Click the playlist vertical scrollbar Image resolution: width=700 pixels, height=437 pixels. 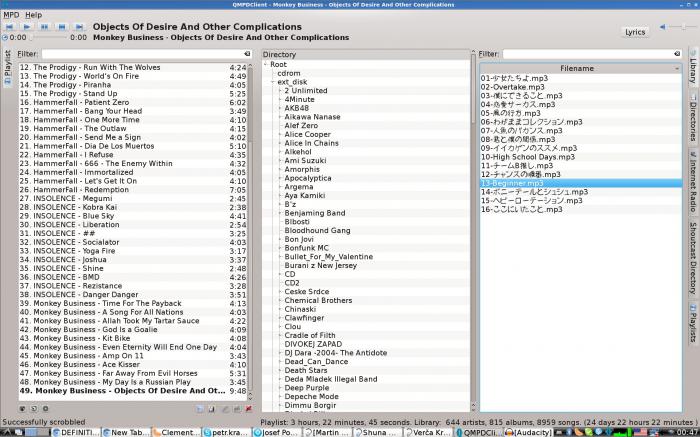(x=250, y=231)
